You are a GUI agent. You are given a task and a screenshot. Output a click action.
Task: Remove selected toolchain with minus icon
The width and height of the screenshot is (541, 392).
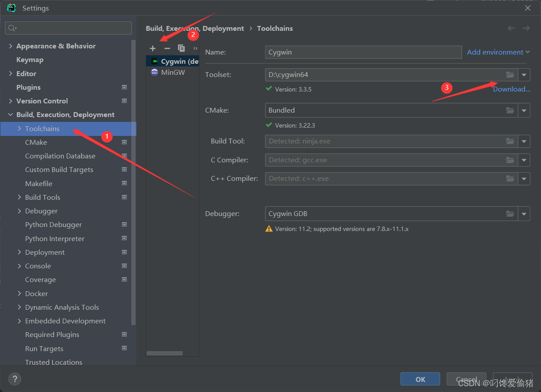pos(167,48)
